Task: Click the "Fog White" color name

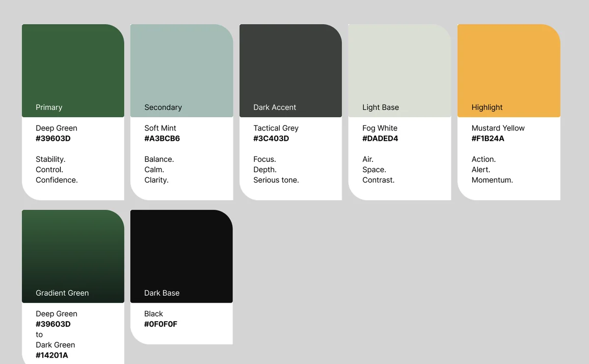Action: 380,128
